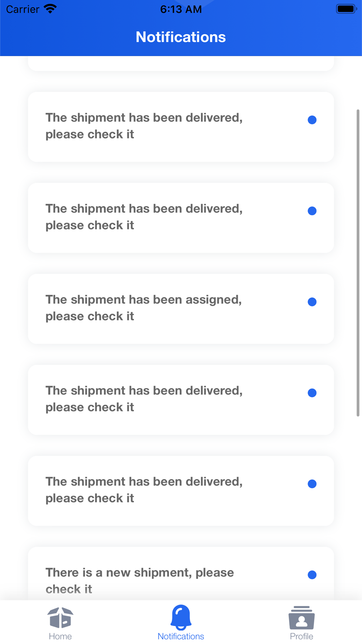Image resolution: width=362 pixels, height=644 pixels.
Task: Switch to the Home tab label
Action: click(x=60, y=636)
